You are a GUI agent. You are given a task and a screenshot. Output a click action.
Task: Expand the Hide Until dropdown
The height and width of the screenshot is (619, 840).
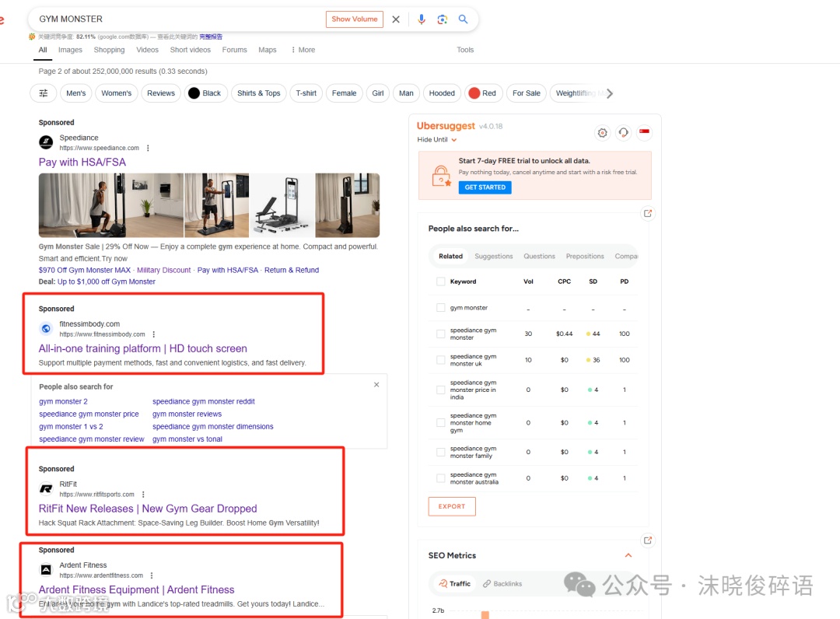(x=437, y=140)
